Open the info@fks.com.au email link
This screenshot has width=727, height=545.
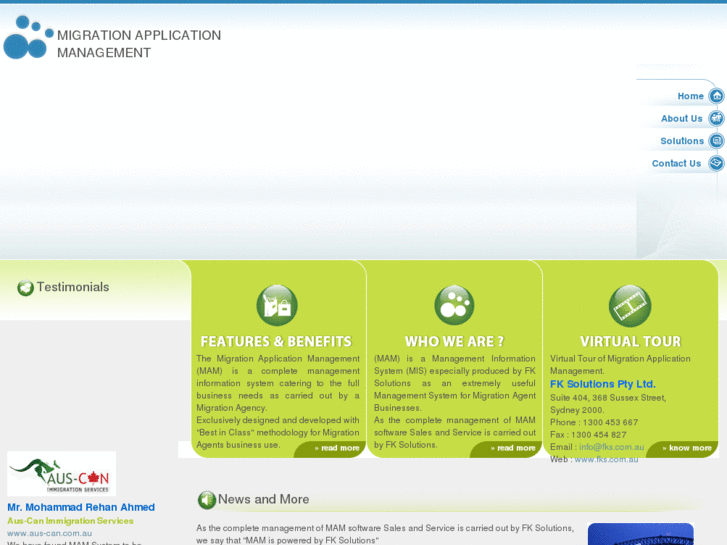(x=611, y=447)
